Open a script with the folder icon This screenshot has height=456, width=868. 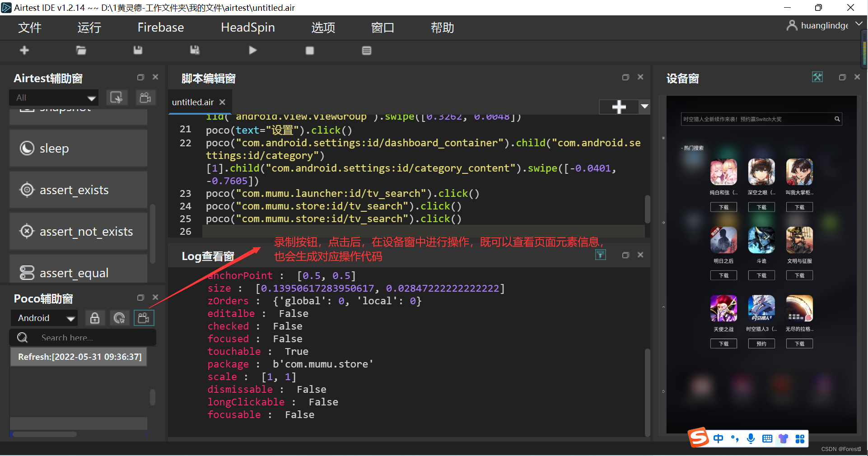[81, 50]
